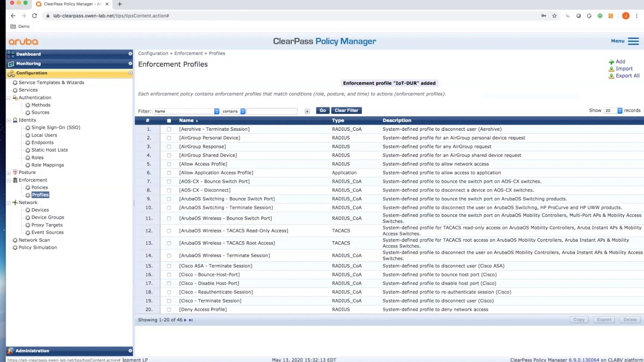Check the [Cisco ASA - Terminate Session] checkbox
Image resolution: width=644 pixels, height=362 pixels.
pyautogui.click(x=169, y=266)
